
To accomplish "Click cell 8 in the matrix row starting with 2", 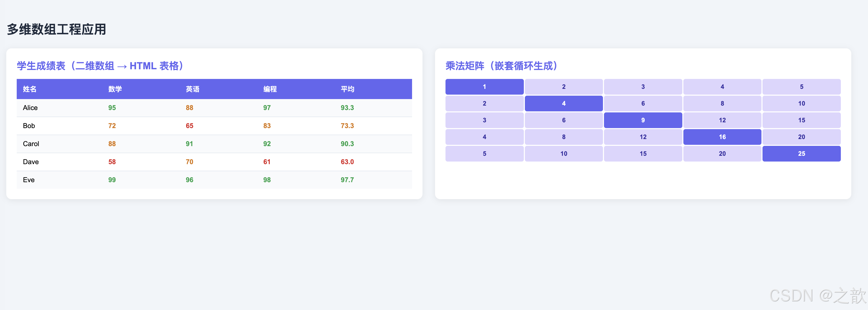I will click(723, 104).
